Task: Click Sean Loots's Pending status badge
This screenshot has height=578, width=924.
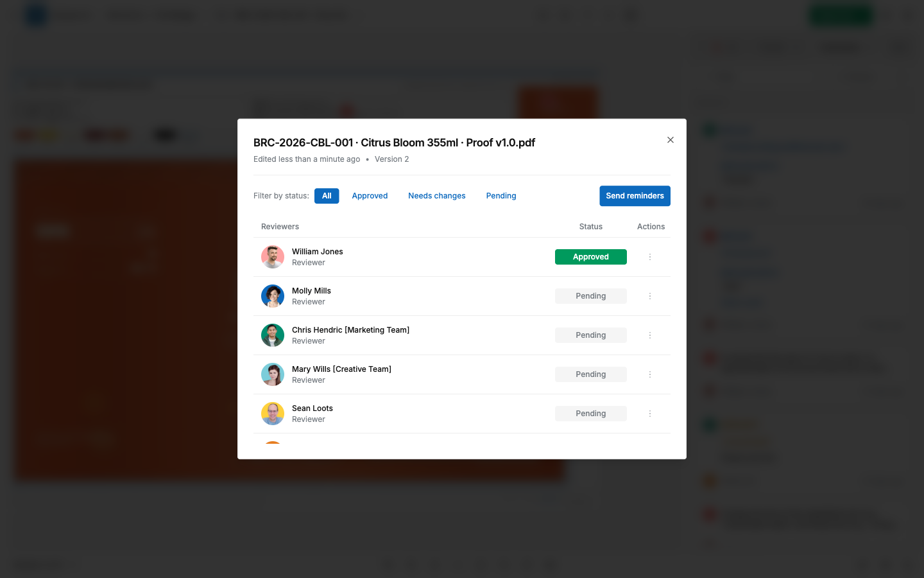Action: (591, 414)
